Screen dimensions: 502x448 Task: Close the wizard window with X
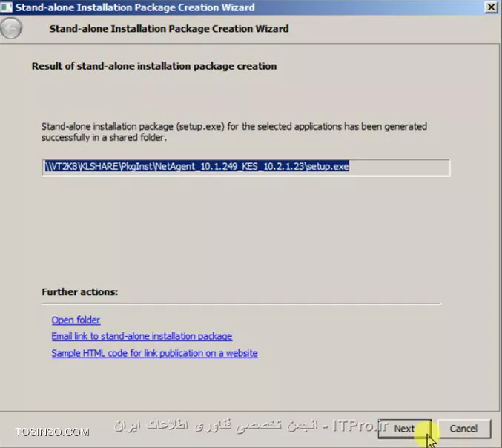point(491,7)
